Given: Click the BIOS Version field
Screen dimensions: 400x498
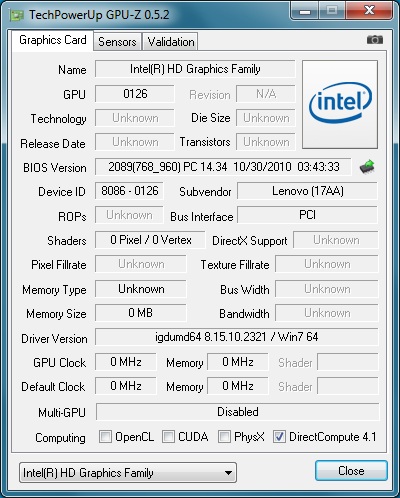Looking at the screenshot, I should point(223,167).
